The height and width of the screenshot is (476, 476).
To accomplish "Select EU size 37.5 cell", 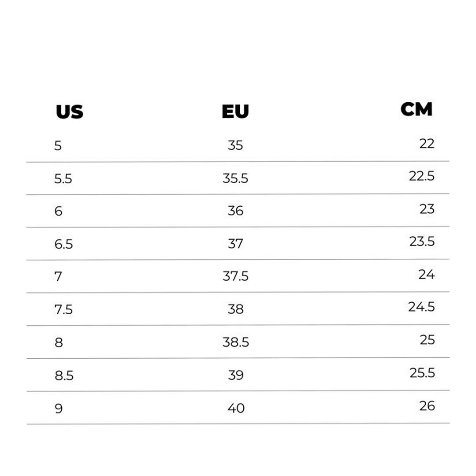I will (x=235, y=276).
